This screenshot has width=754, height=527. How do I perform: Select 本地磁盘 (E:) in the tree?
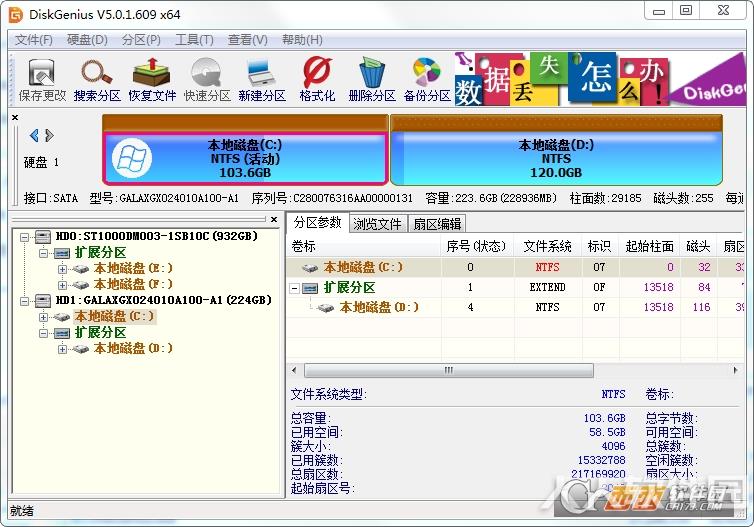(x=133, y=268)
